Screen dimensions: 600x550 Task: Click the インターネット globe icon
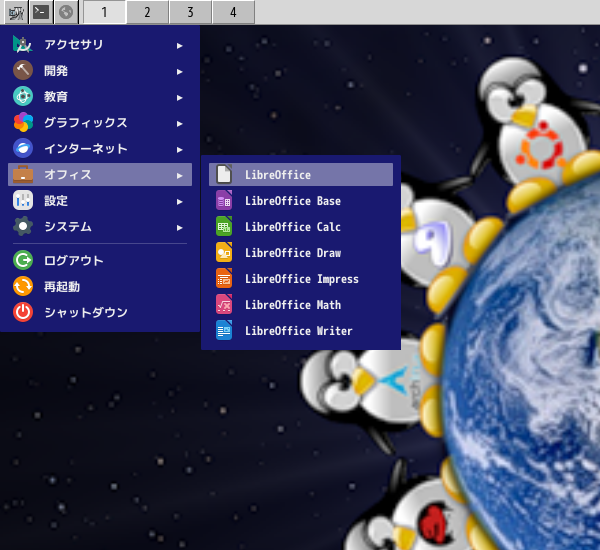click(23, 149)
